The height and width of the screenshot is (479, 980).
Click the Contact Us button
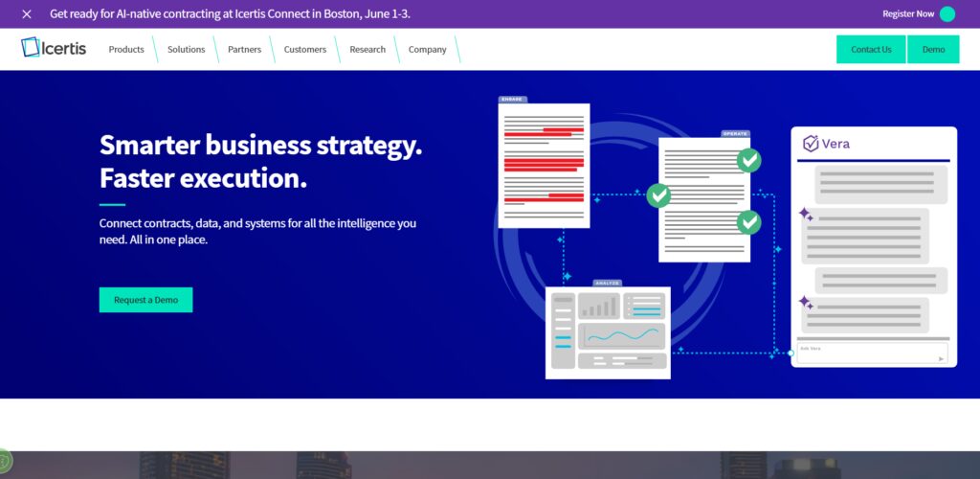tap(871, 50)
